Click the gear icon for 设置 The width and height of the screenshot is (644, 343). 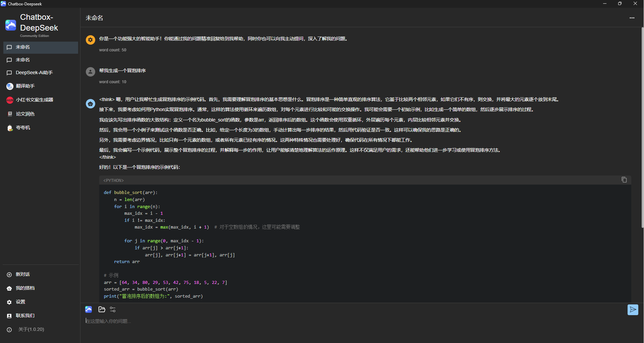pyautogui.click(x=9, y=302)
